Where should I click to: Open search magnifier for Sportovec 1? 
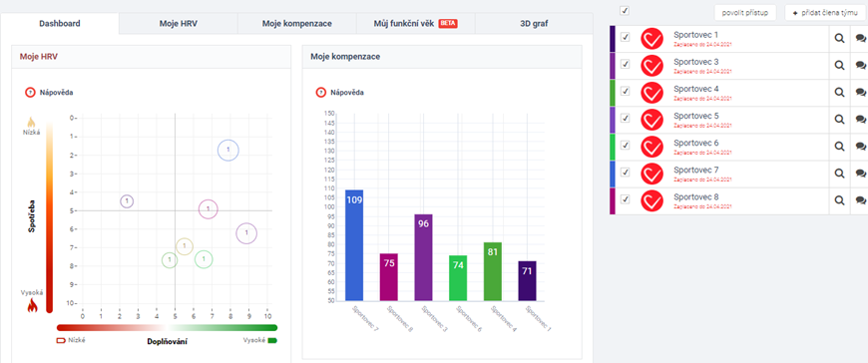tap(839, 38)
